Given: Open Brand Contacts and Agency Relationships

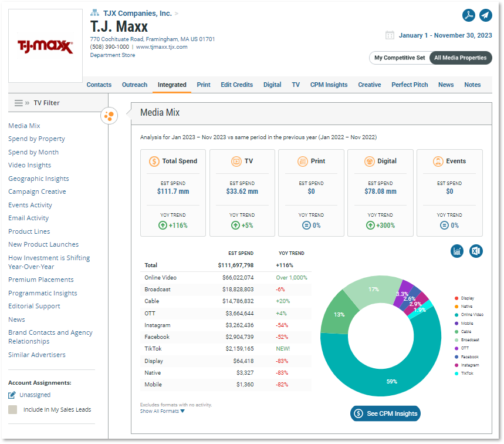Looking at the screenshot, I should [50, 337].
